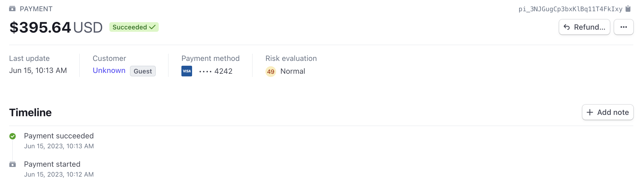
Task: Open the Unknown customer link
Action: pos(109,71)
